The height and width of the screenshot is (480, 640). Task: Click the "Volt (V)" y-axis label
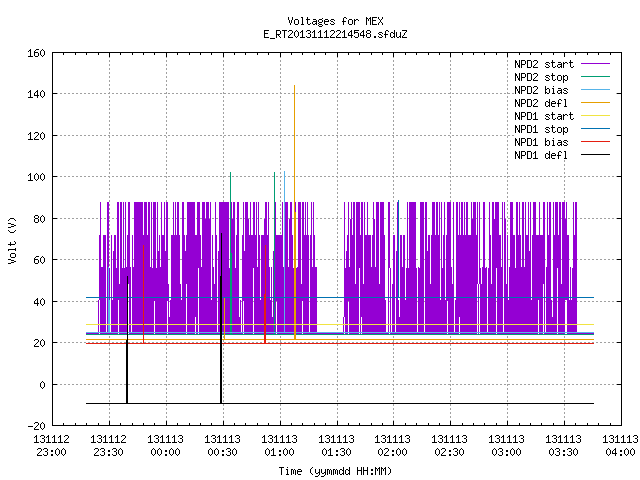pyautogui.click(x=12, y=240)
